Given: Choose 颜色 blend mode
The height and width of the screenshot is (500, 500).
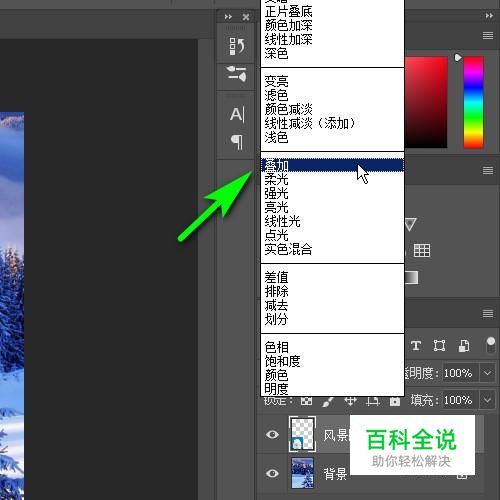Looking at the screenshot, I should (332, 375).
